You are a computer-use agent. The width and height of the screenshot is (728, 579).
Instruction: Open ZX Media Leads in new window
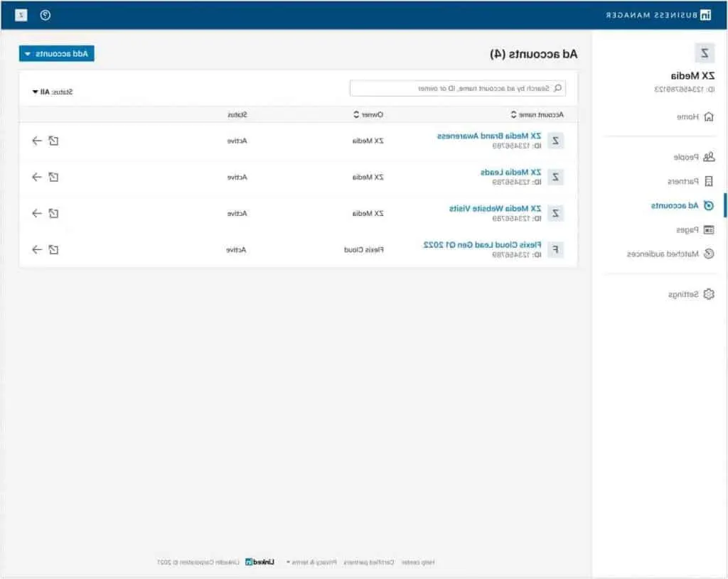pyautogui.click(x=54, y=177)
